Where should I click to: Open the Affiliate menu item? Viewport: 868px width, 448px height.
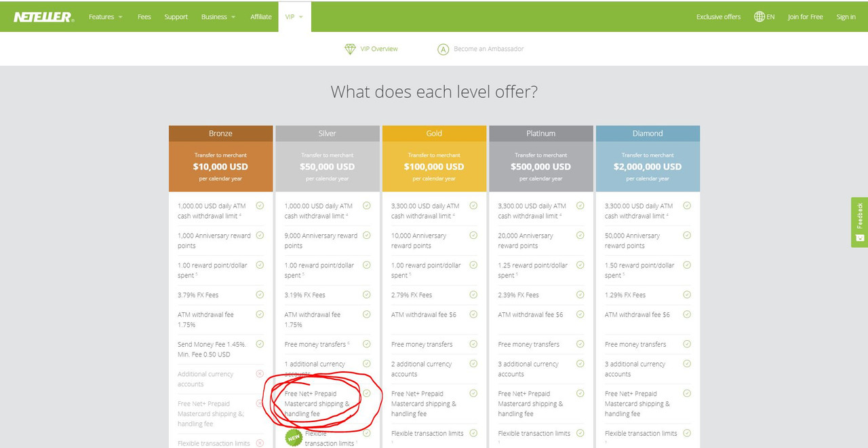click(x=260, y=17)
